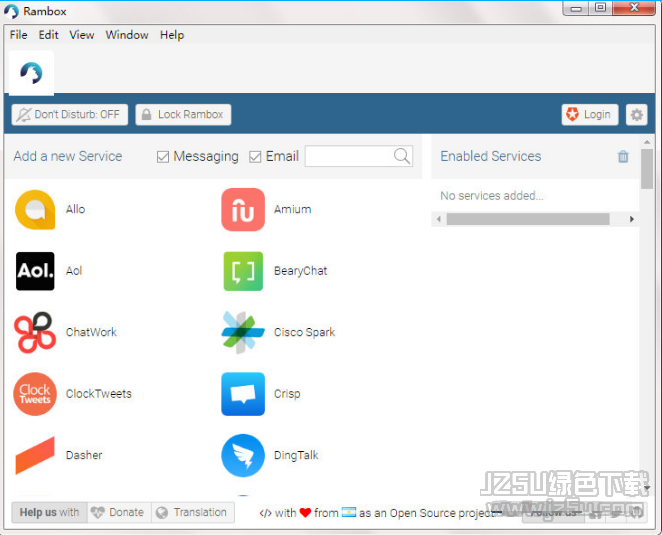
Task: Remove all services with the trash icon
Action: (623, 156)
